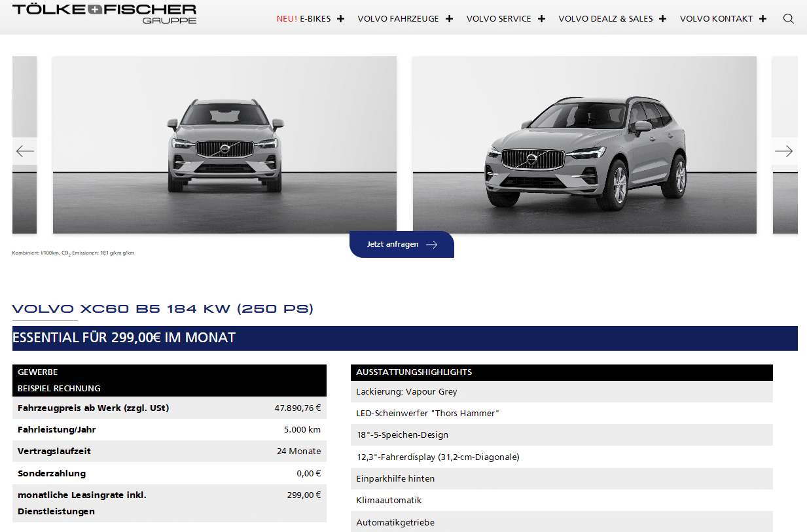Click the Jetzt anfragen button
Screen dimensions: 807x532
402,244
